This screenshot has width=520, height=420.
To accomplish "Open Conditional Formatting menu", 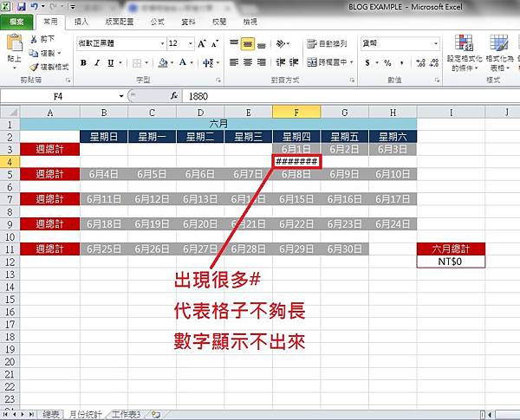I will click(465, 53).
